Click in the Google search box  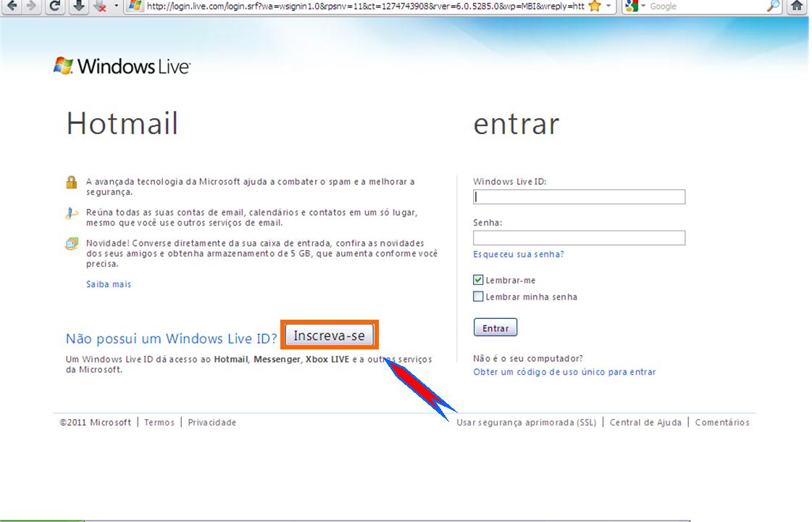[x=707, y=7]
